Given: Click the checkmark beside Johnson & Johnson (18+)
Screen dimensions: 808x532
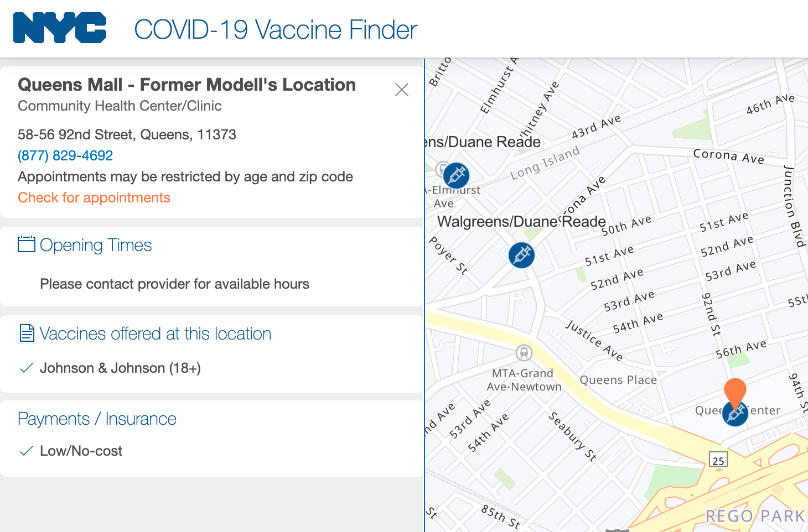Looking at the screenshot, I should tap(25, 367).
